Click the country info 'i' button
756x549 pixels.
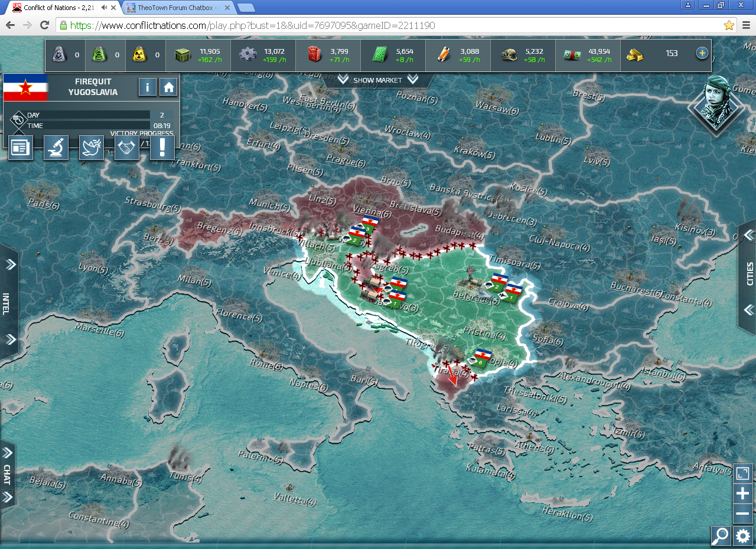click(x=147, y=87)
